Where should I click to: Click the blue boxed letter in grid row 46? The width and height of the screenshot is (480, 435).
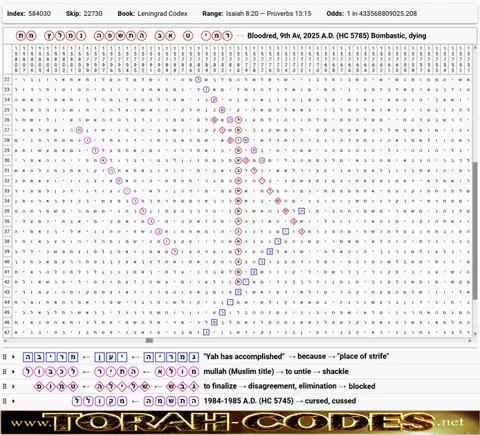click(214, 322)
